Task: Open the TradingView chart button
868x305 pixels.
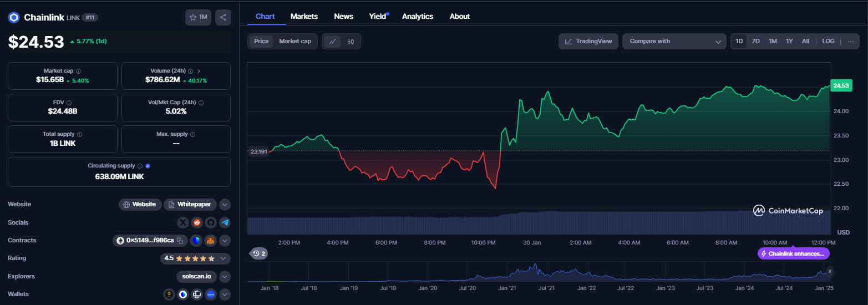Action: 588,41
